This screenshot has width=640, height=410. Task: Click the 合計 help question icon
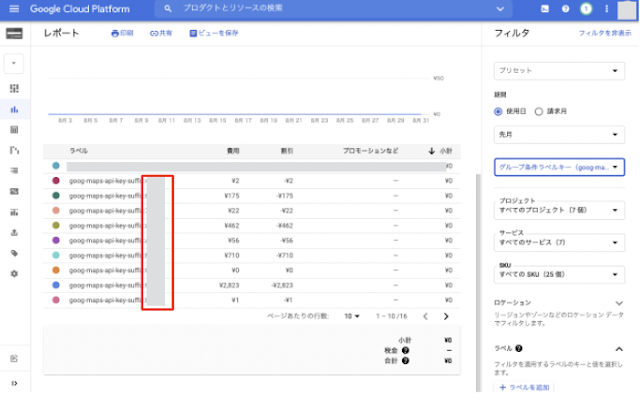(x=405, y=361)
